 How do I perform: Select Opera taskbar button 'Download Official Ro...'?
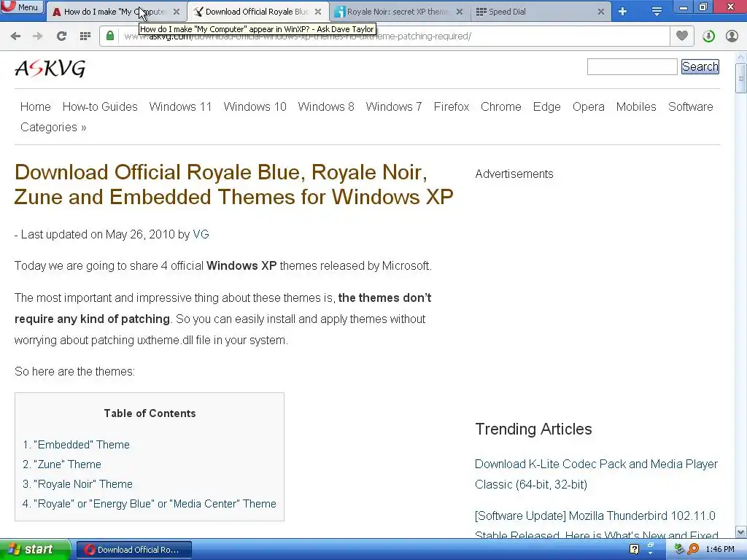[x=134, y=550]
